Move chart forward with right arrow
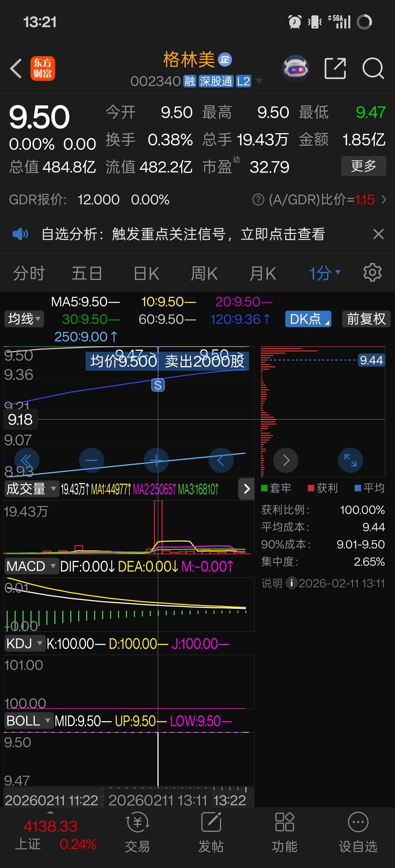 point(286,460)
